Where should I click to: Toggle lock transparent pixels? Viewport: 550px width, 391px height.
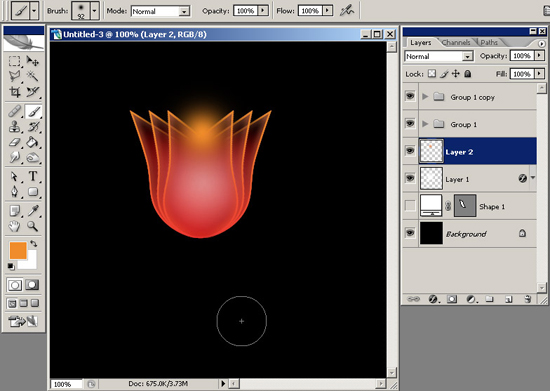tap(432, 74)
